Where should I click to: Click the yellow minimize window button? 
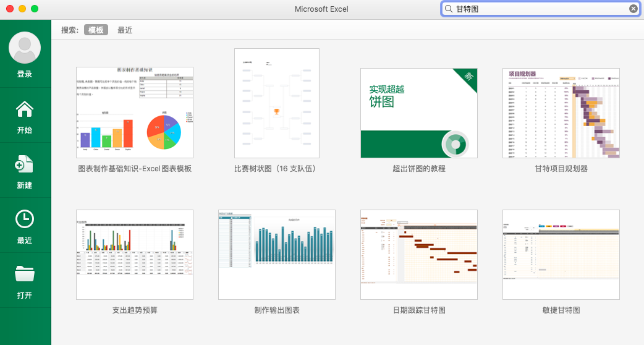point(23,9)
